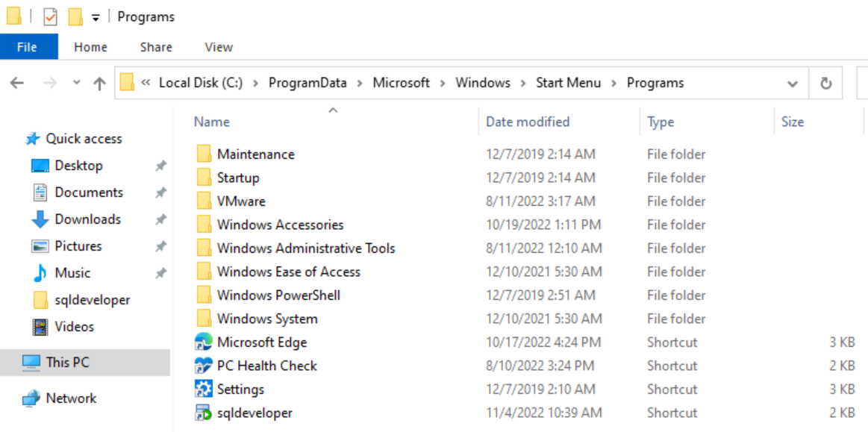
Task: Click Properties icon in quick access toolbar
Action: (50, 16)
